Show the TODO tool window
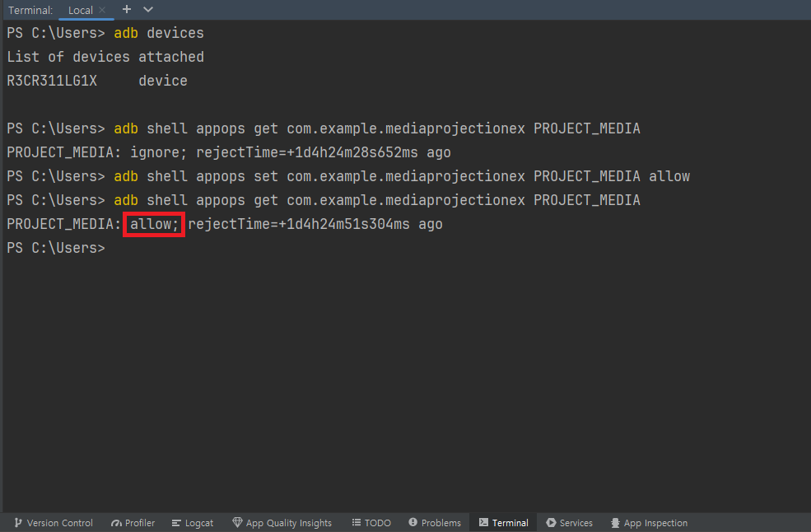This screenshot has width=811, height=532. tap(371, 522)
